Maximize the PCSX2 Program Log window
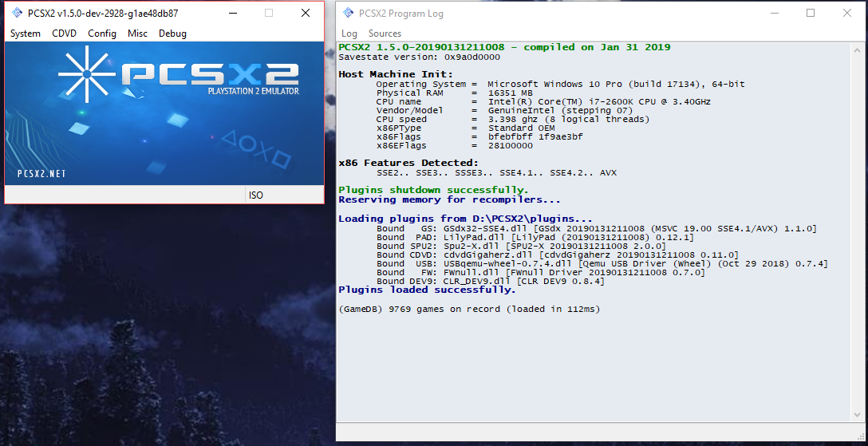 tap(811, 13)
